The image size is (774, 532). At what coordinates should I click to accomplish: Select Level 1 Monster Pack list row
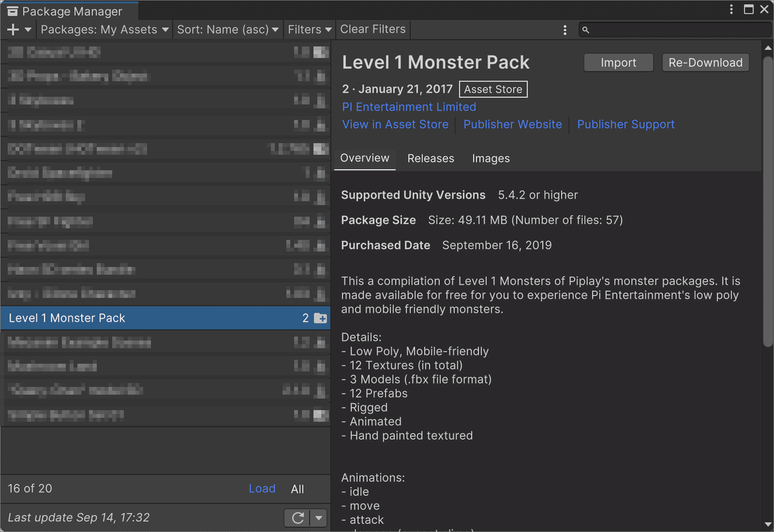click(x=165, y=318)
